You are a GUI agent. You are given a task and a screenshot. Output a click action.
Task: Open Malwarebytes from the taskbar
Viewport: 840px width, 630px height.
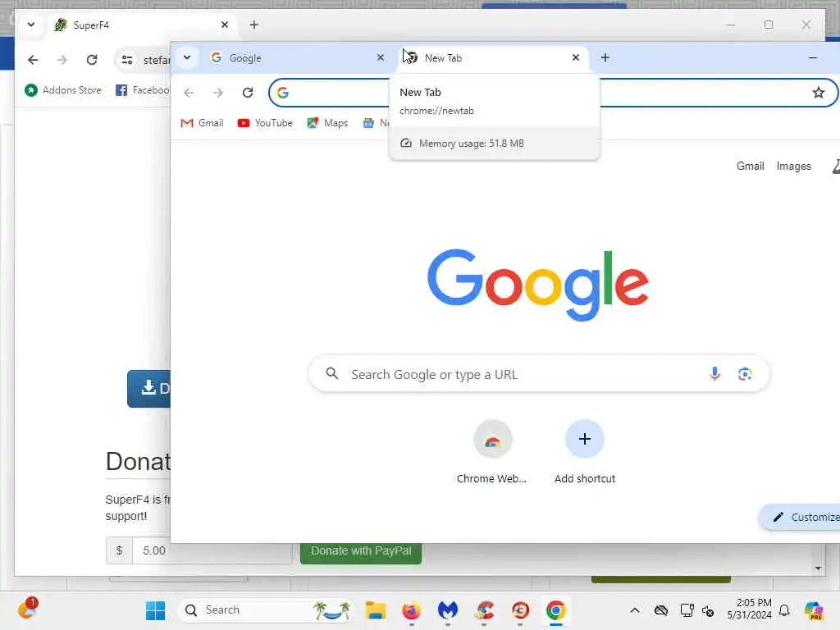(x=447, y=610)
